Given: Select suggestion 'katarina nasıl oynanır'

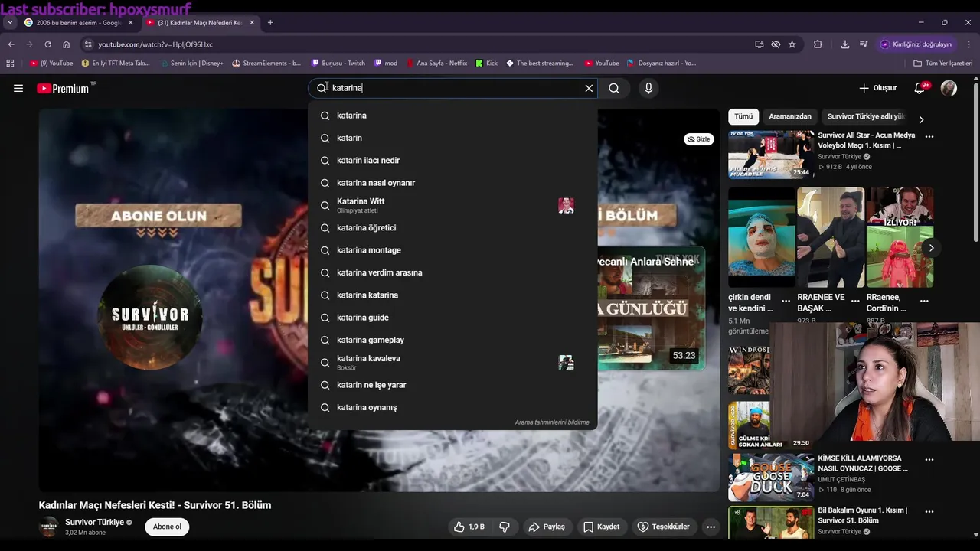Looking at the screenshot, I should click(x=452, y=183).
